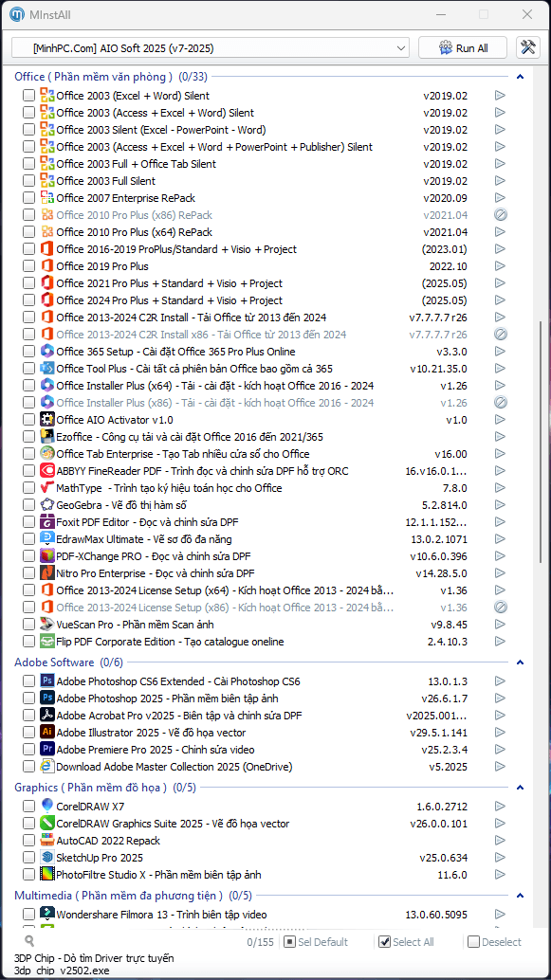The width and height of the screenshot is (551, 980).
Task: Click the Run All button
Action: click(x=463, y=48)
